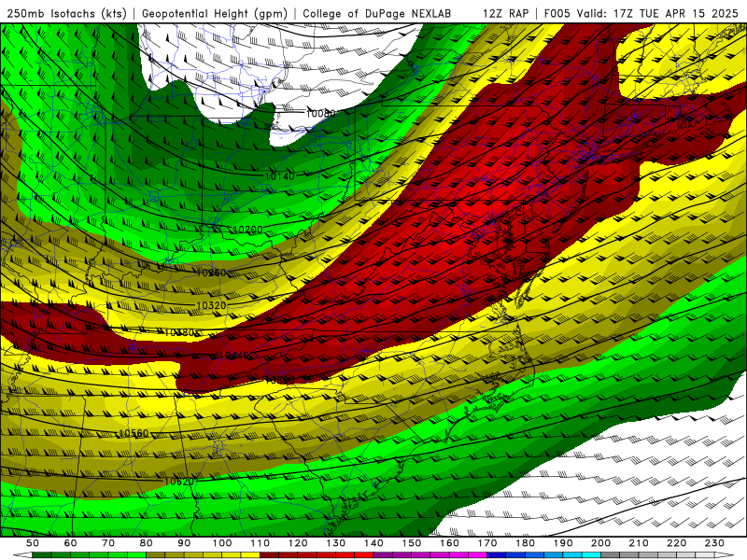The image size is (747, 560).
Task: Select the 10380 contour label
Action: coord(179,333)
